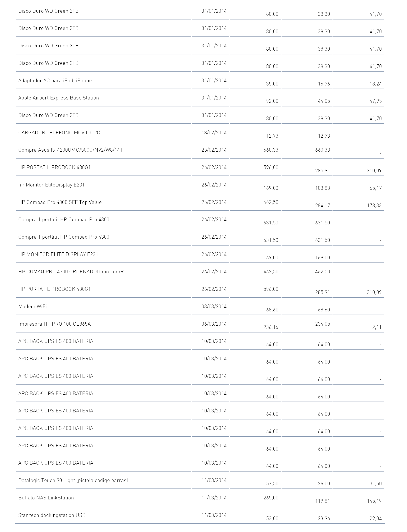Click Star tech dockingstation USB entry
The height and width of the screenshot is (532, 407).
coord(52,515)
